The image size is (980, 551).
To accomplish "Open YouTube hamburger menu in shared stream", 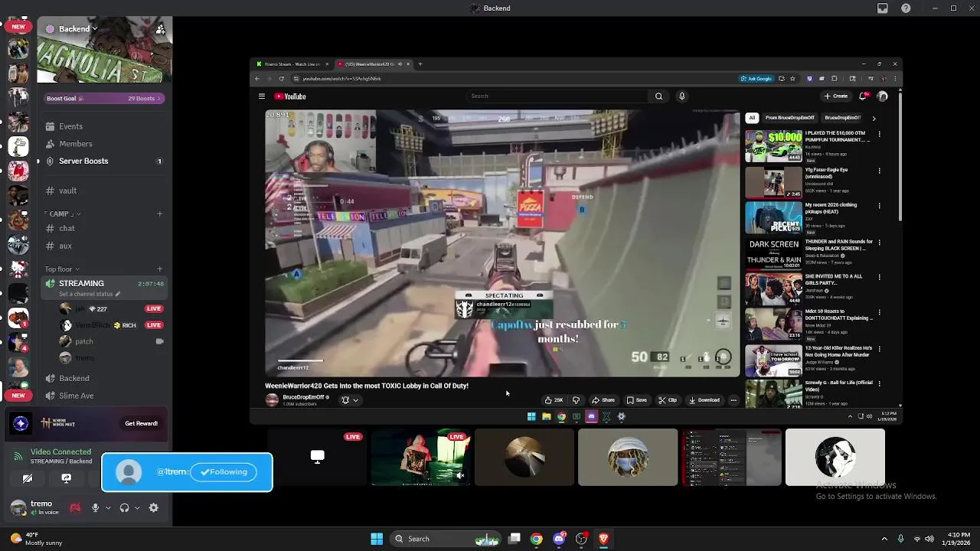I will [261, 96].
